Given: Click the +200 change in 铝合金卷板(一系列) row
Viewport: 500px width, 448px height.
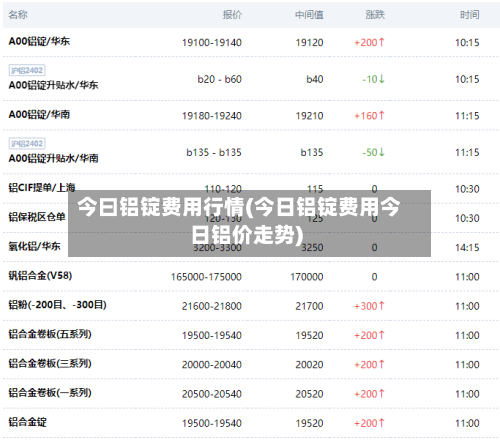Looking at the screenshot, I should pyautogui.click(x=369, y=394).
